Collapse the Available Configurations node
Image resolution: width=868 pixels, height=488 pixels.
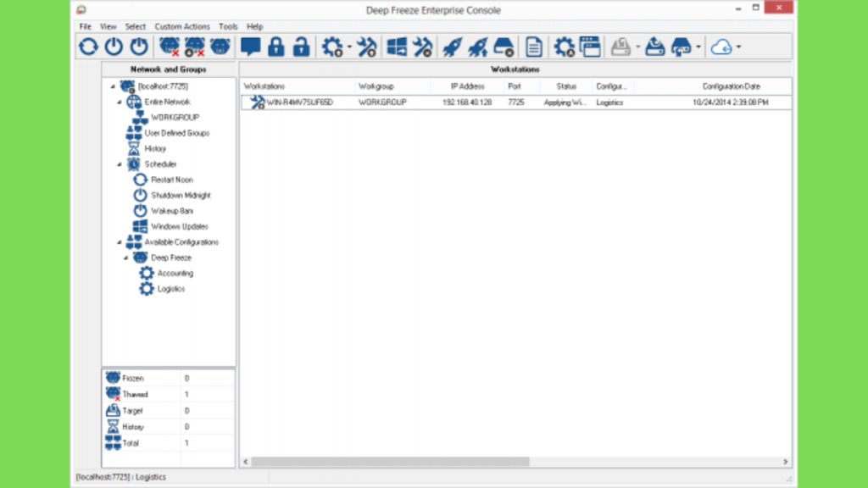(119, 242)
